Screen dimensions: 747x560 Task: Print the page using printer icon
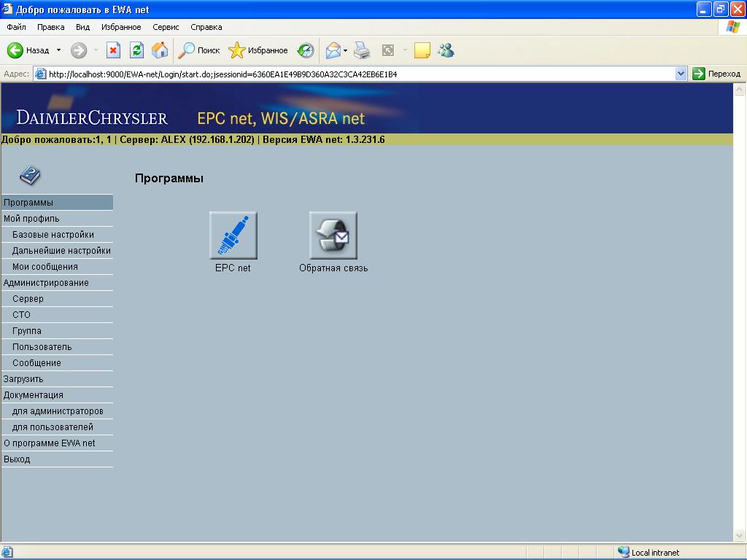point(362,50)
